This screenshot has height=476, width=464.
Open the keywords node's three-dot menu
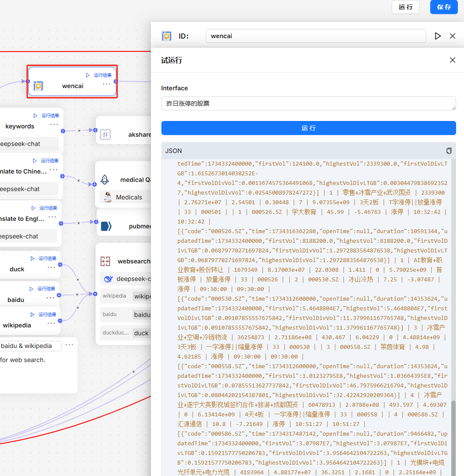(54, 124)
